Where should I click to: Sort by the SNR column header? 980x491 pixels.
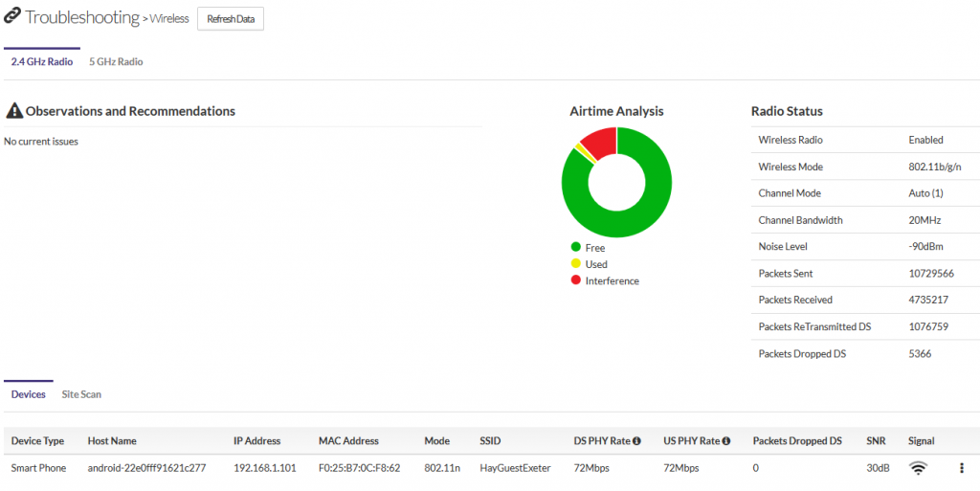875,441
